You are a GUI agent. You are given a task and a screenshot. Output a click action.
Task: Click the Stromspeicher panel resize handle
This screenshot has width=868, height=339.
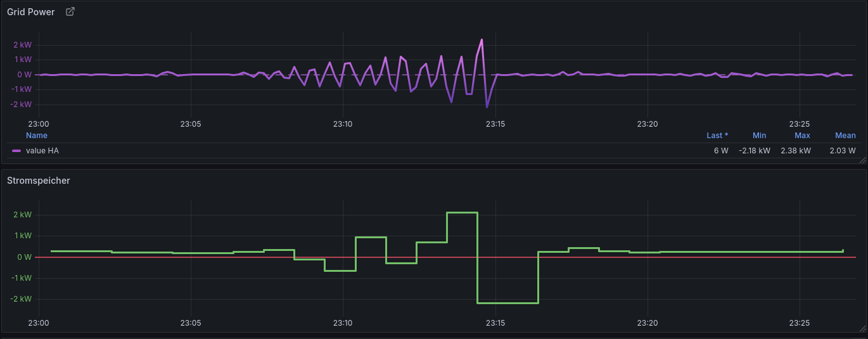pyautogui.click(x=862, y=328)
